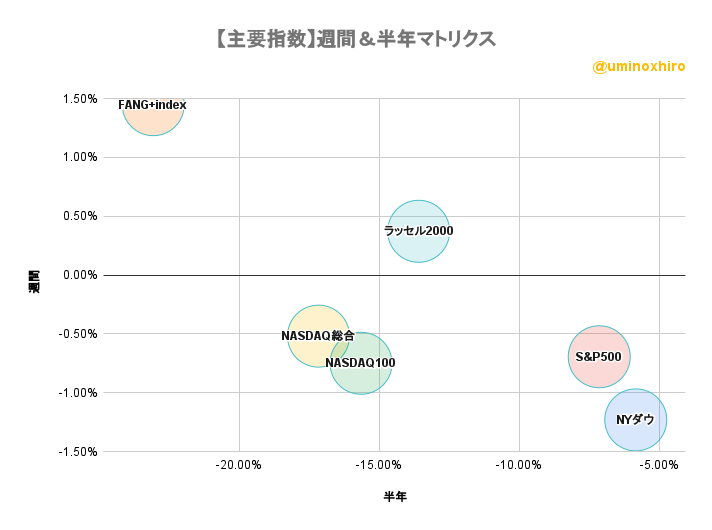Viewport: 712px width, 530px height.
Task: Click the NASDAQ総合 yellow bubble
Action: pos(318,336)
